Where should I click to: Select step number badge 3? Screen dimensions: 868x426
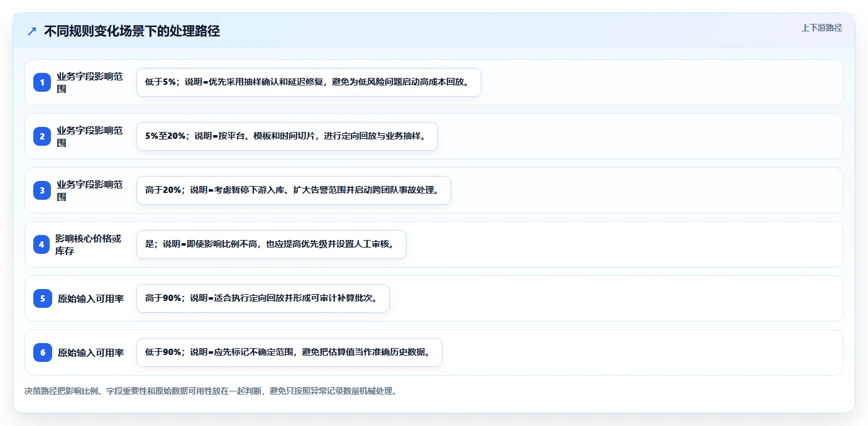[x=42, y=190]
